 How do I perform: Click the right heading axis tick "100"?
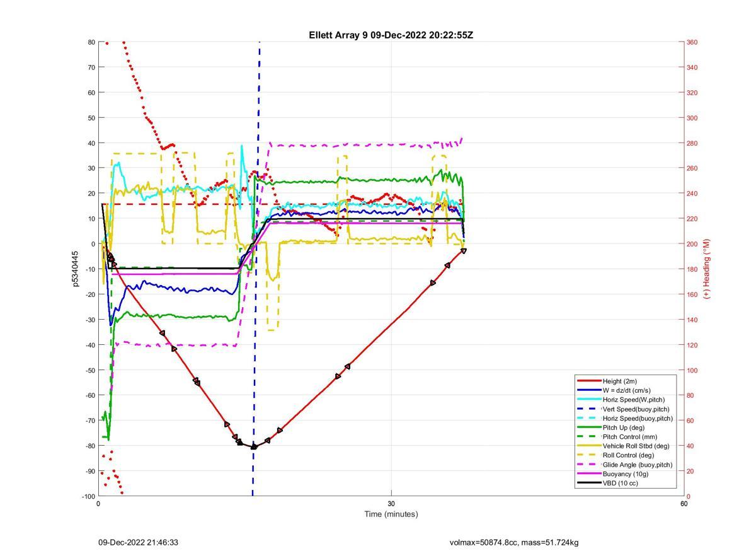pyautogui.click(x=692, y=370)
